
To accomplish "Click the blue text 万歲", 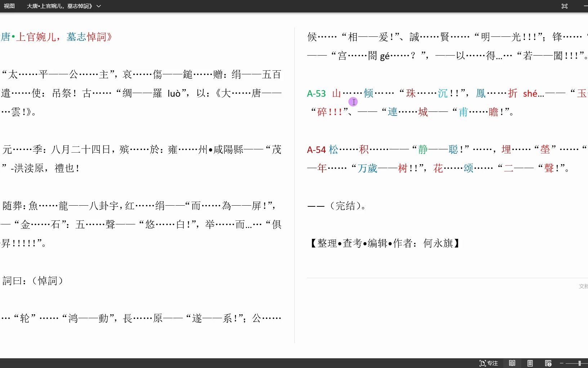I will point(367,168).
